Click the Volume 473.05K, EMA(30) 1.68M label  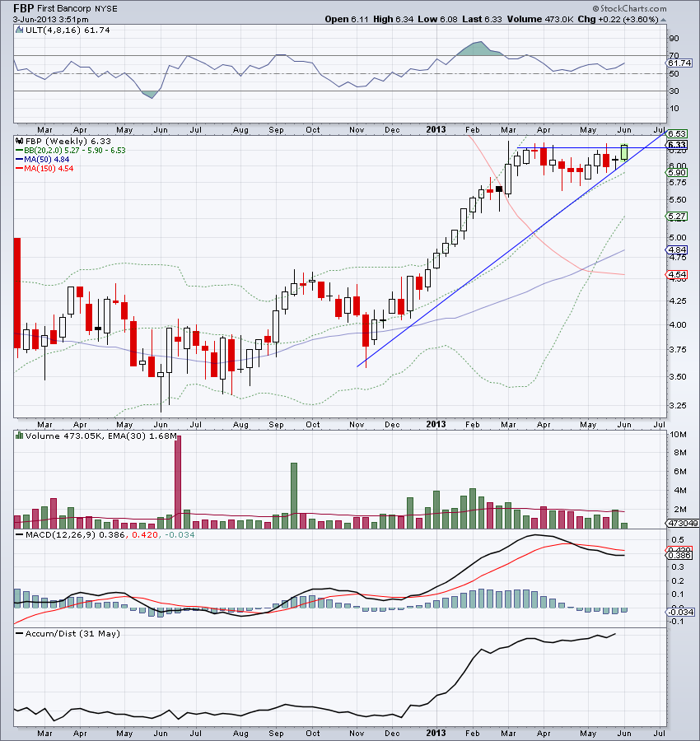(x=100, y=436)
